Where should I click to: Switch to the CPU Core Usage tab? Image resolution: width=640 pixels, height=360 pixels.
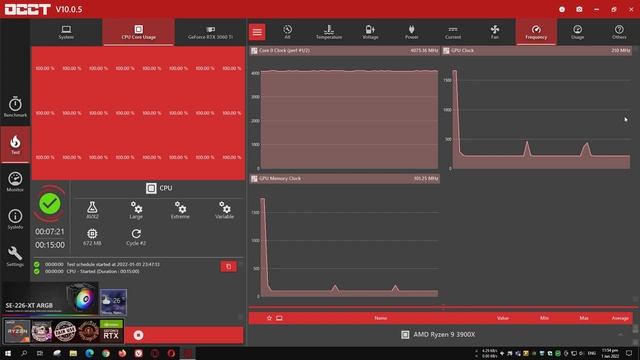pyautogui.click(x=138, y=32)
